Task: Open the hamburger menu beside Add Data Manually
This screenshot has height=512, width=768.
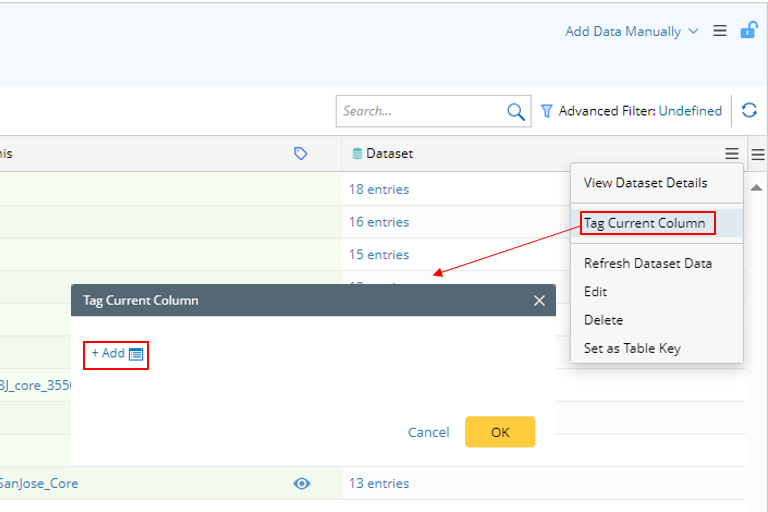Action: pyautogui.click(x=720, y=31)
